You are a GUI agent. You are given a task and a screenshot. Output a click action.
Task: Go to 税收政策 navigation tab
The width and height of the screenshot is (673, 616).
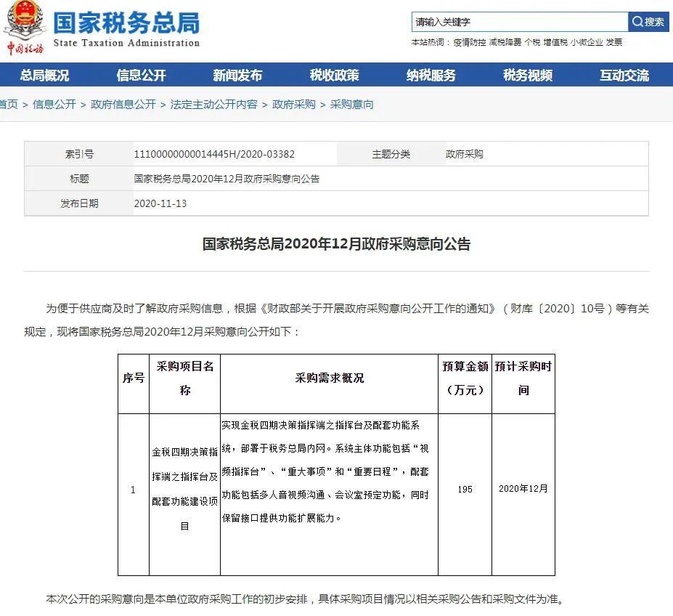(335, 75)
